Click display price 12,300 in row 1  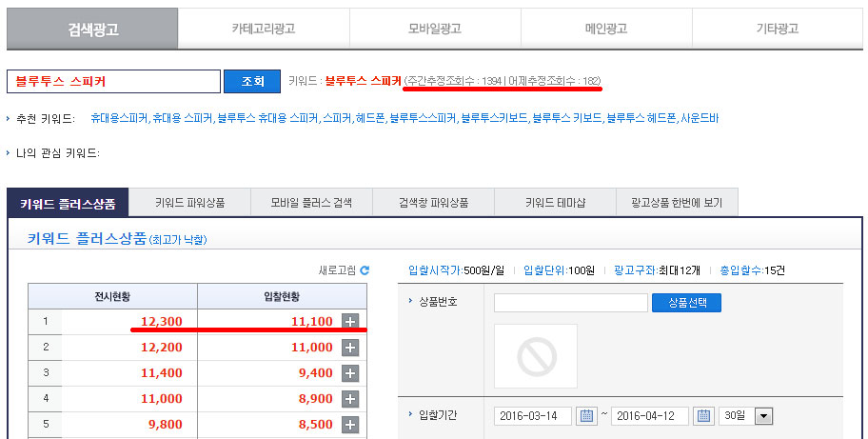pos(161,322)
